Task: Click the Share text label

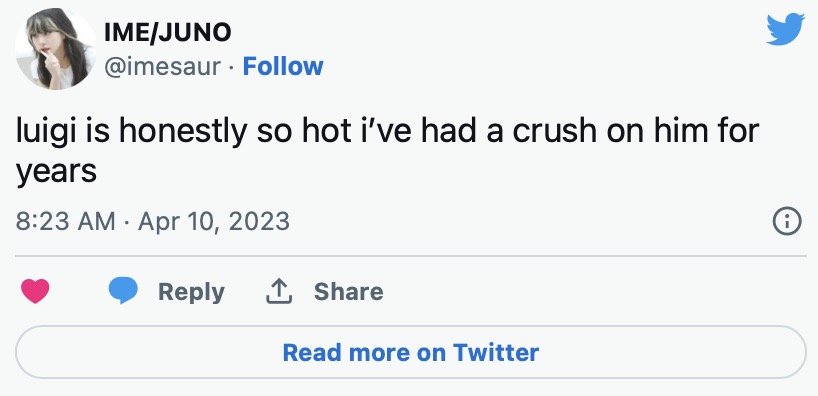Action: 348,291
